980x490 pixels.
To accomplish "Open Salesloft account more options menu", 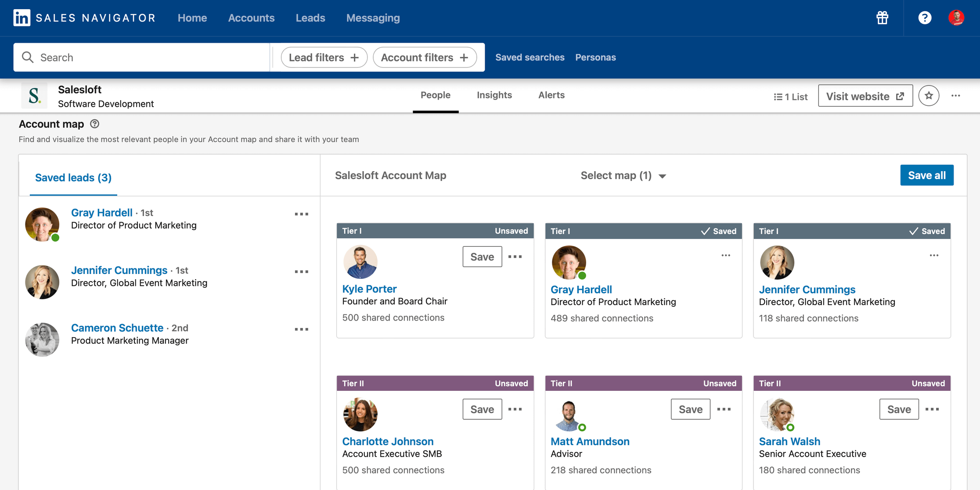I will tap(955, 96).
